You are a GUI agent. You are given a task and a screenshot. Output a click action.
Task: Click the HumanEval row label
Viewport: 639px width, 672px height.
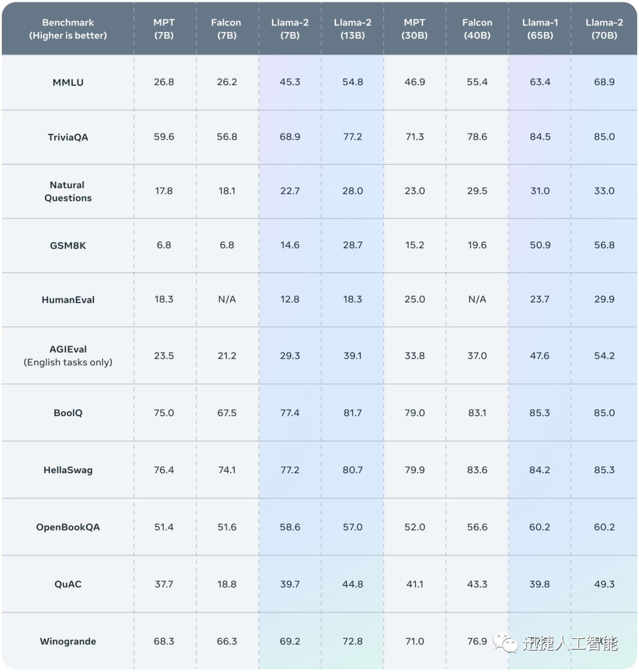[68, 300]
